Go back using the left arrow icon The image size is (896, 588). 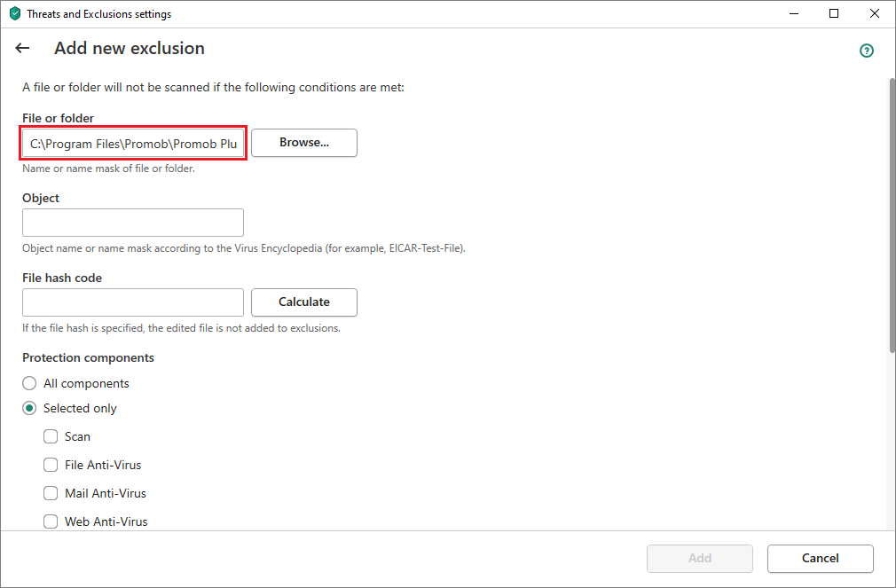pos(22,49)
